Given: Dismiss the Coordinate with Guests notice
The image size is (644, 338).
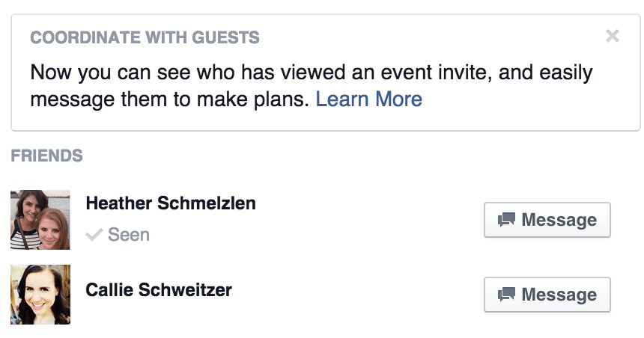Looking at the screenshot, I should pos(613,36).
